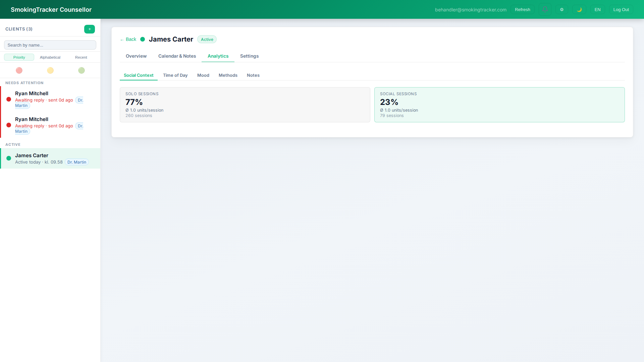Viewport: 644px width, 362px height.
Task: Switch client sorting to Recent
Action: click(x=81, y=57)
